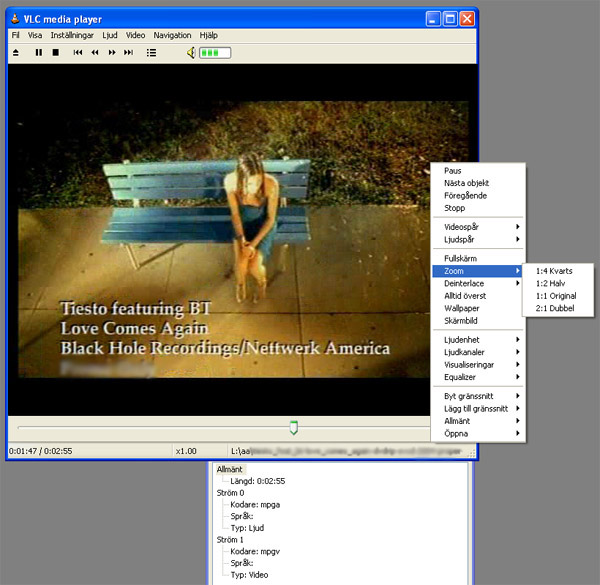This screenshot has width=600, height=585.
Task: Open the Inställningar menu
Action: pyautogui.click(x=72, y=35)
